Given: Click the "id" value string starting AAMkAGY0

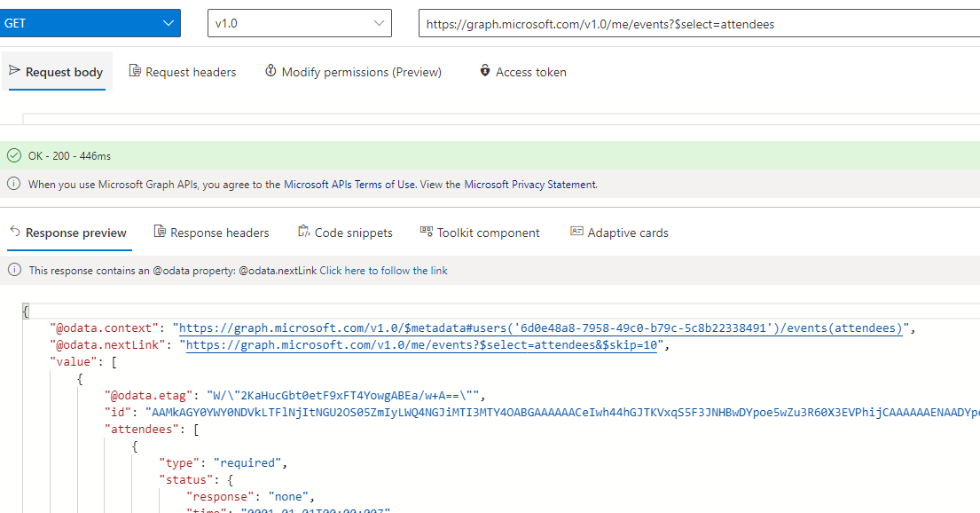Looking at the screenshot, I should click(562, 413).
